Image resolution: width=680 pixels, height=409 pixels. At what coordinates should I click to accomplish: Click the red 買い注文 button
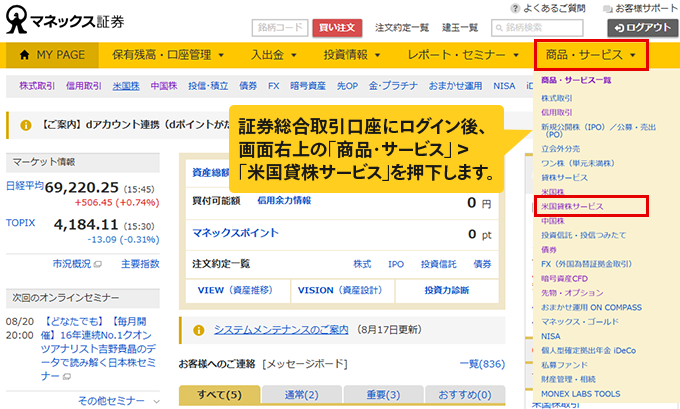pos(337,28)
